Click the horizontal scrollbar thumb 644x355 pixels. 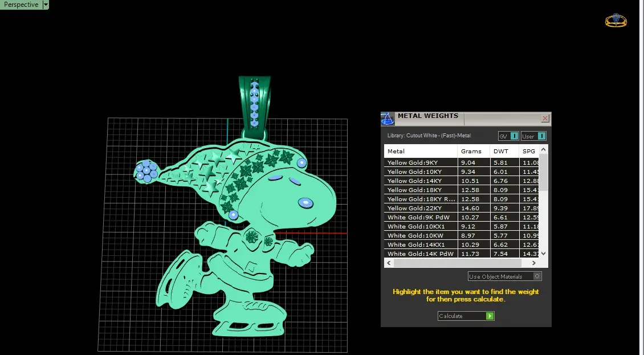click(x=458, y=263)
